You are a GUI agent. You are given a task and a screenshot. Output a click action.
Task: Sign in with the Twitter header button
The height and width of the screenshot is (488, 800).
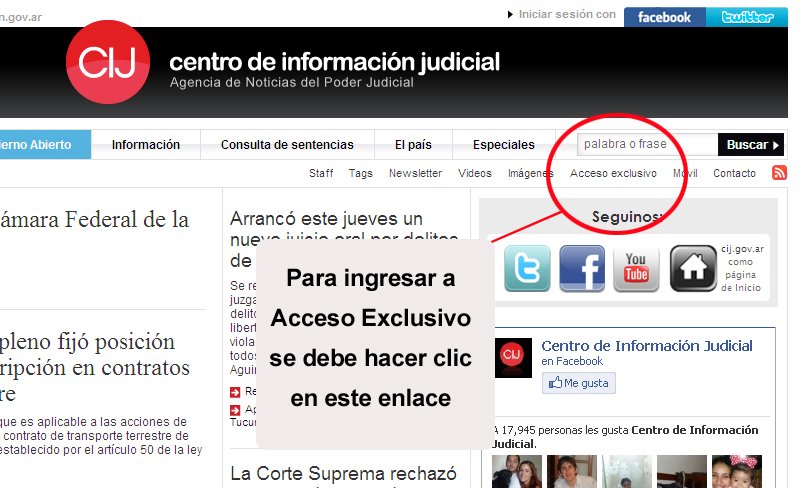pyautogui.click(x=747, y=17)
